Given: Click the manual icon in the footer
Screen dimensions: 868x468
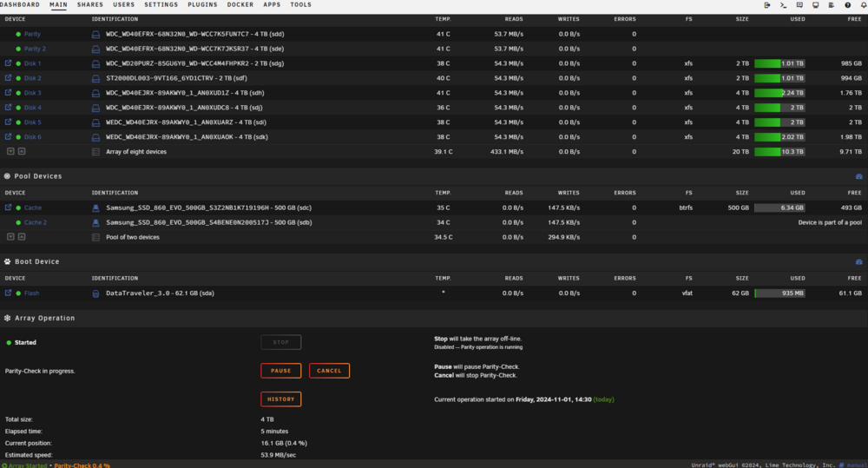Looking at the screenshot, I should [841, 465].
